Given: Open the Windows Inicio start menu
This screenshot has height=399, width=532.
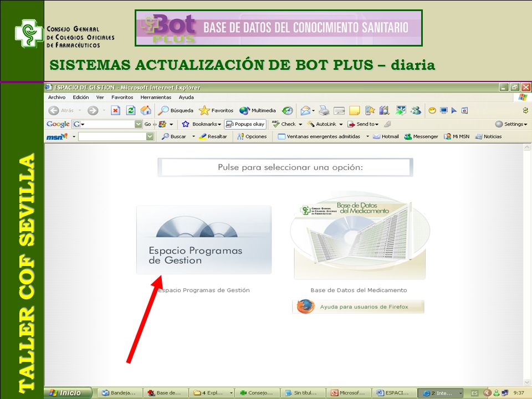Looking at the screenshot, I should click(x=68, y=393).
